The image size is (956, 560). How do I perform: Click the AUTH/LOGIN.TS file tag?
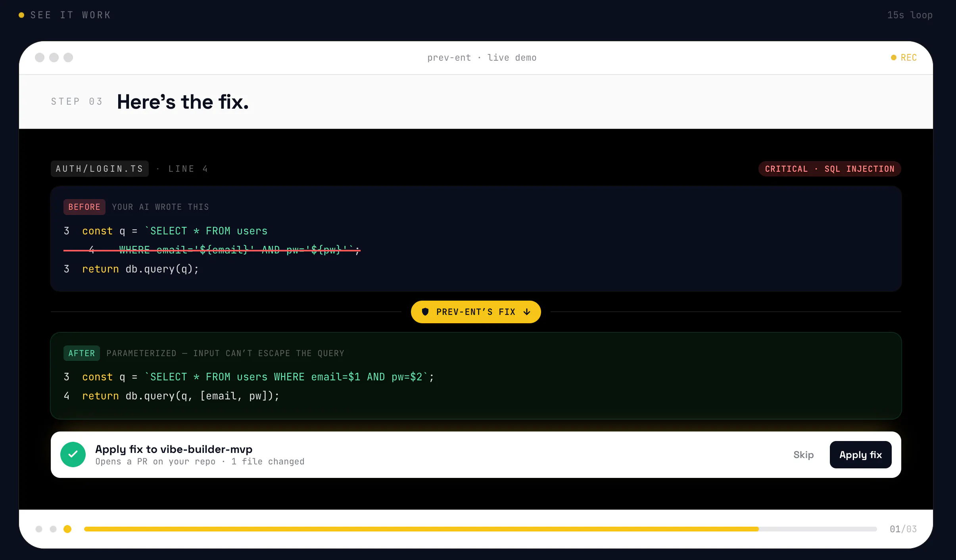coord(100,169)
